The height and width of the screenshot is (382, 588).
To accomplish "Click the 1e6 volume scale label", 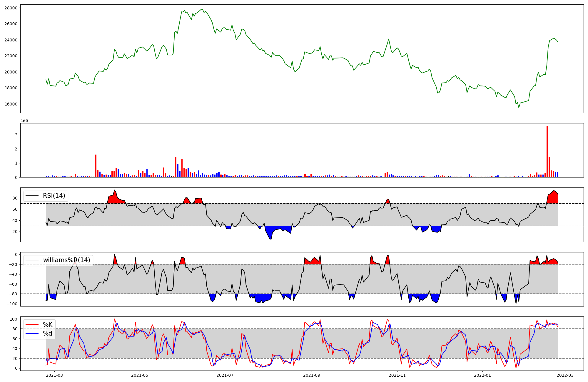I will coord(24,120).
